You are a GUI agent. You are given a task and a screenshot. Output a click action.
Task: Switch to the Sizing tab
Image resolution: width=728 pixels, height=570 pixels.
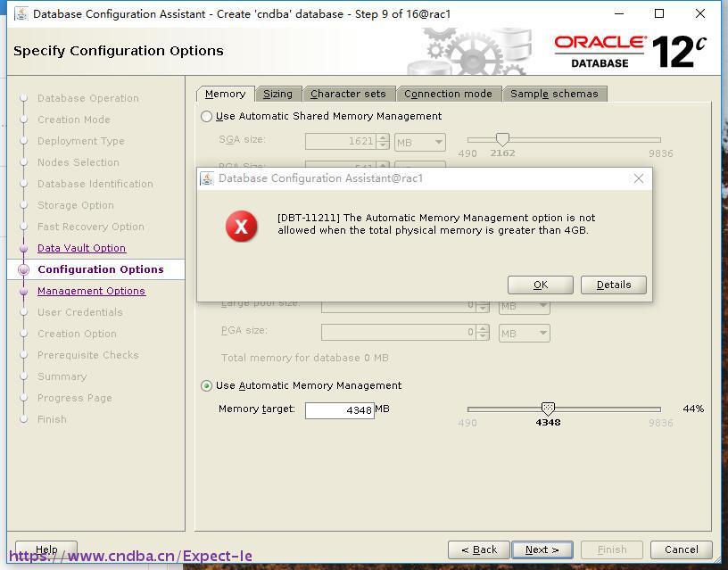[x=278, y=94]
